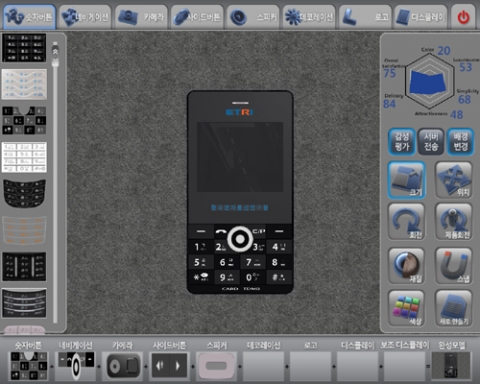Image resolution: width=480 pixels, height=384 pixels.
Task: Click the Attractiveness score value 48
Action: [x=456, y=115]
